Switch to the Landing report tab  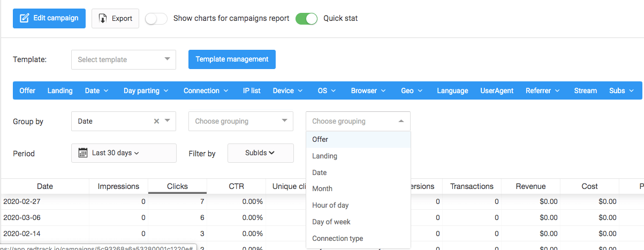(x=60, y=90)
